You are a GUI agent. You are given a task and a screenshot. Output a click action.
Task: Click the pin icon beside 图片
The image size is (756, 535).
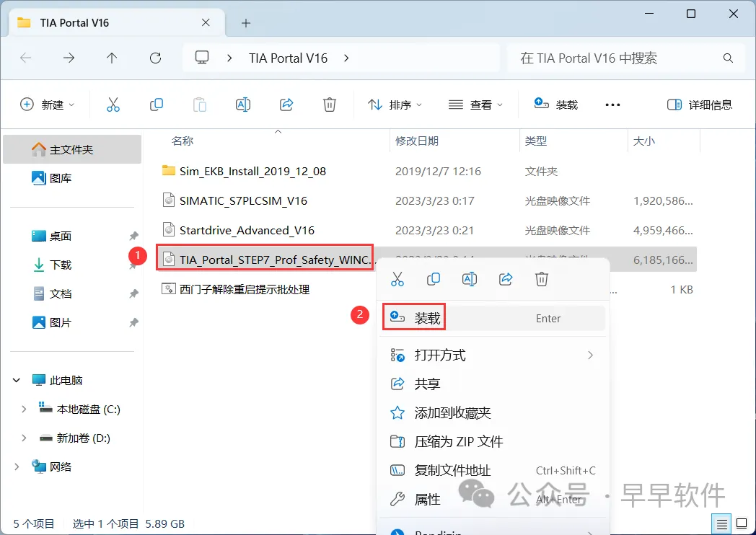tap(133, 322)
